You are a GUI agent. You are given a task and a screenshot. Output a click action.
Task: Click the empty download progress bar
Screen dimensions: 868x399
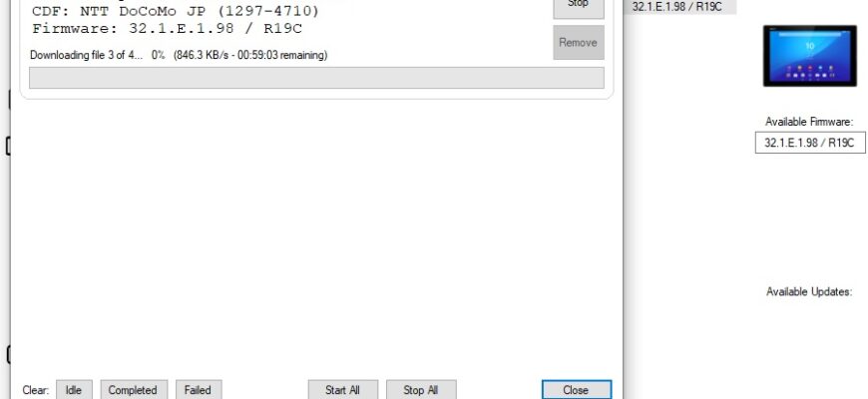pyautogui.click(x=316, y=78)
